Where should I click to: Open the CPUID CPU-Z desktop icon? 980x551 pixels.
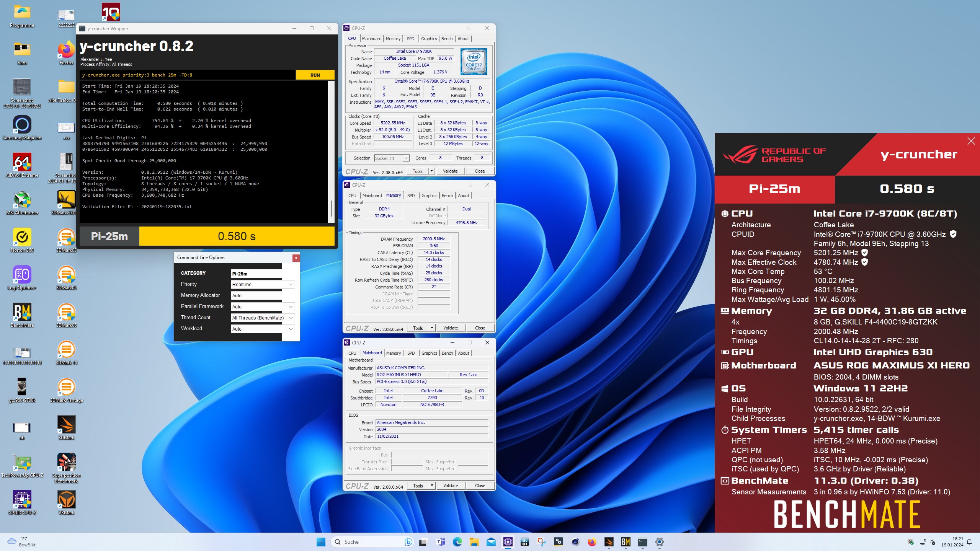tap(22, 503)
